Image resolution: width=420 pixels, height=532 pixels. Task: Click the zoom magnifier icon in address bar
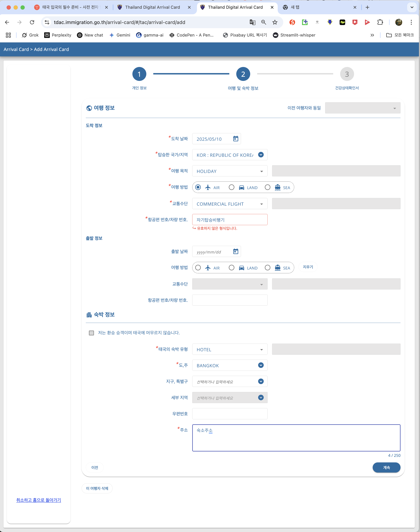[x=264, y=22]
